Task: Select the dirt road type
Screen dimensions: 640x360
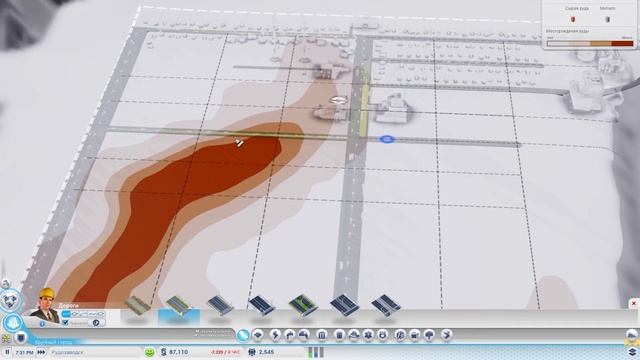Action: click(138, 306)
